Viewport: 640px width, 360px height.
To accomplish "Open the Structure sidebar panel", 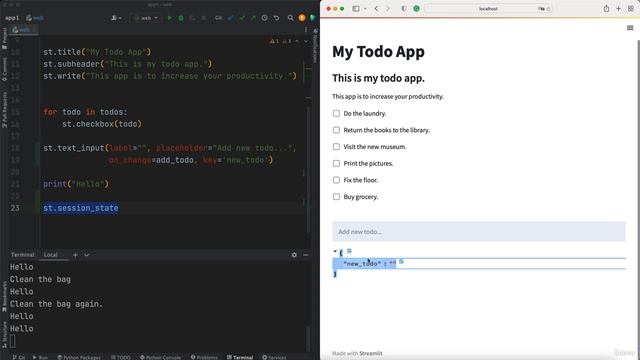I will tap(4, 335).
